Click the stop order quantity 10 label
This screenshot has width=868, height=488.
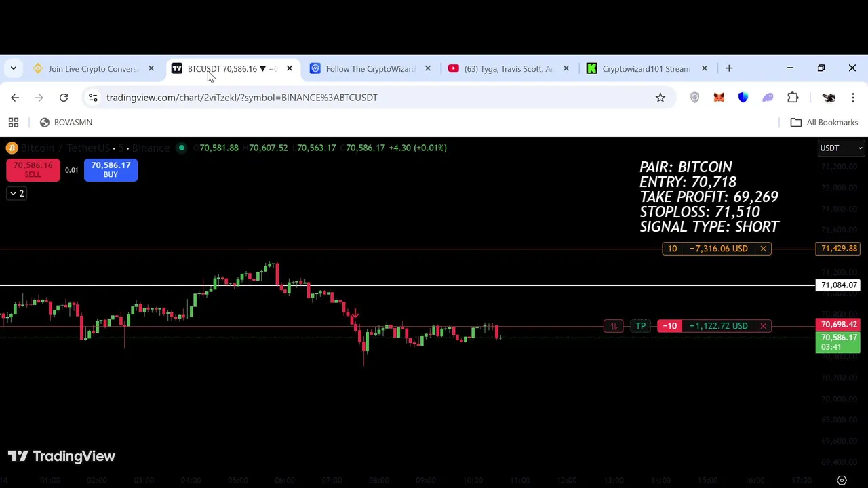[672, 249]
